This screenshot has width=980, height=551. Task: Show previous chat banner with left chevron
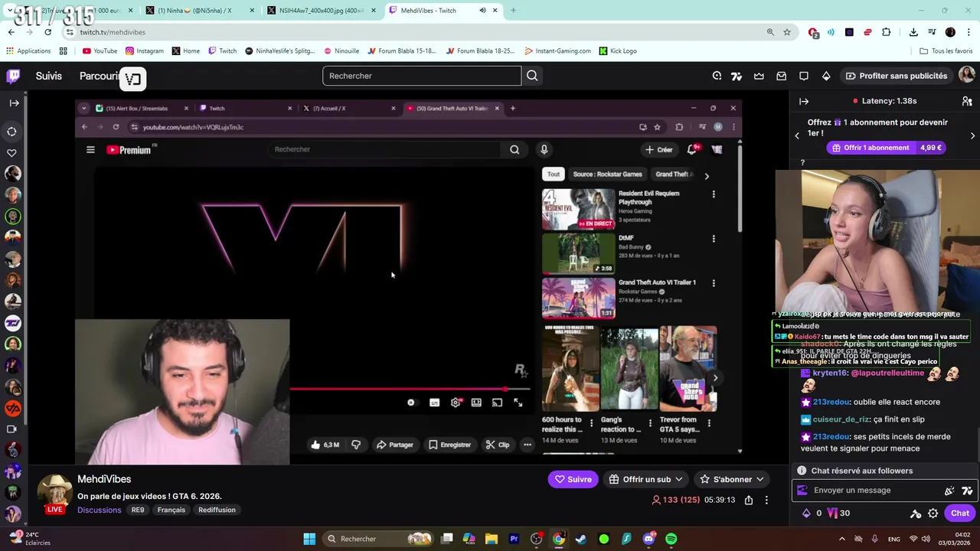pos(797,135)
